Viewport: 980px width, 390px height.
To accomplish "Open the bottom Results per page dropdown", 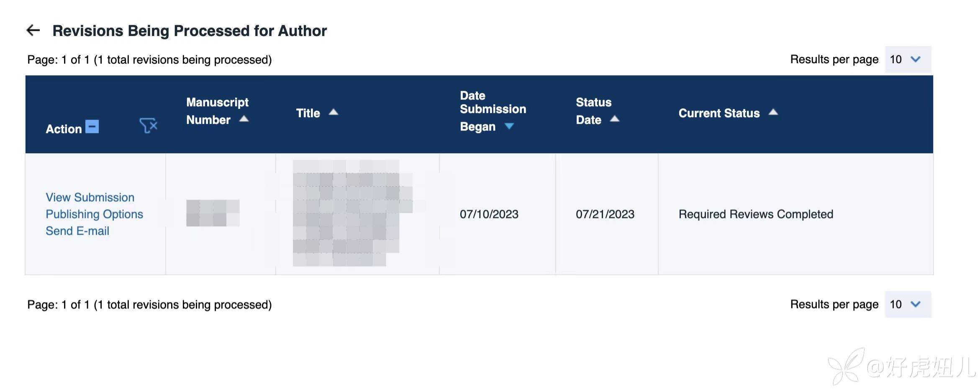I will tap(908, 304).
